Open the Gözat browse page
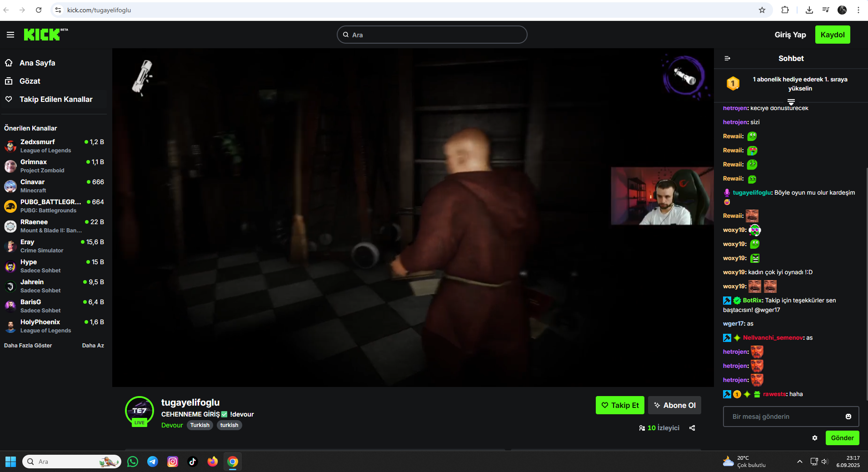 (30, 81)
